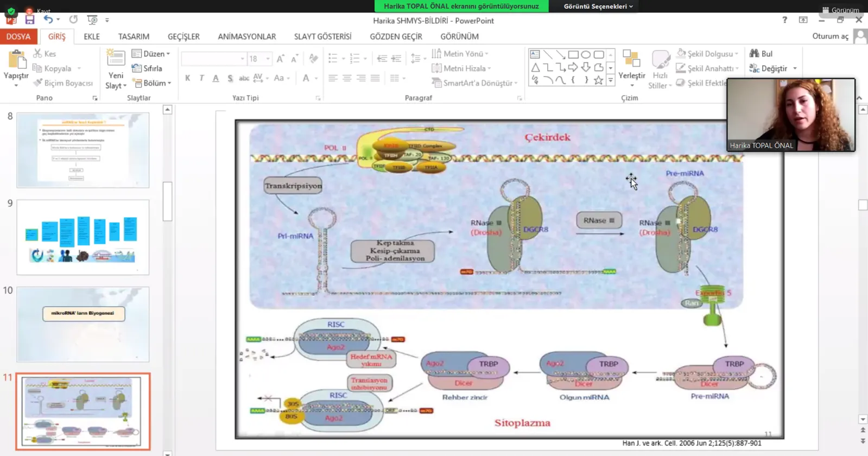Image resolution: width=868 pixels, height=456 pixels.
Task: Open Şekil Anahattı outline color picker
Action: [707, 68]
